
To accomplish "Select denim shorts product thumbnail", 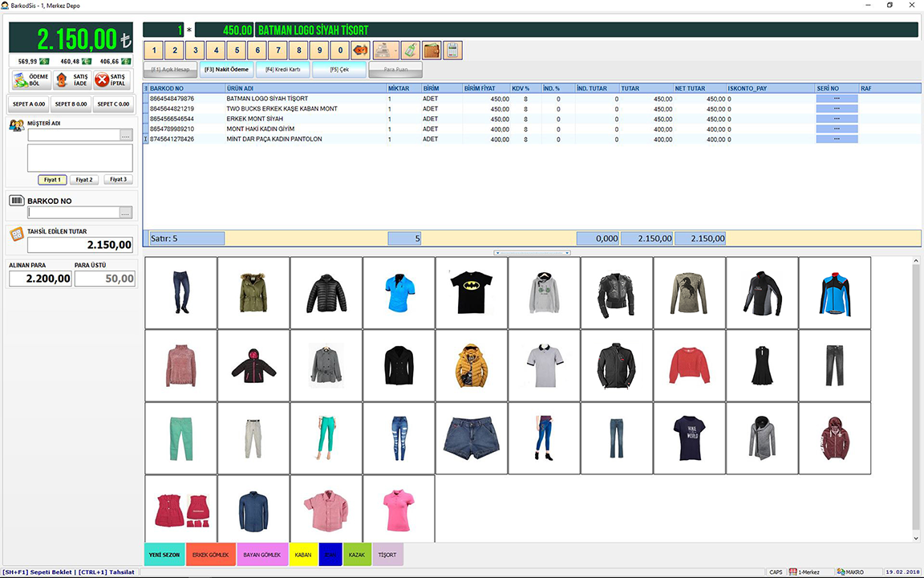I will [472, 438].
